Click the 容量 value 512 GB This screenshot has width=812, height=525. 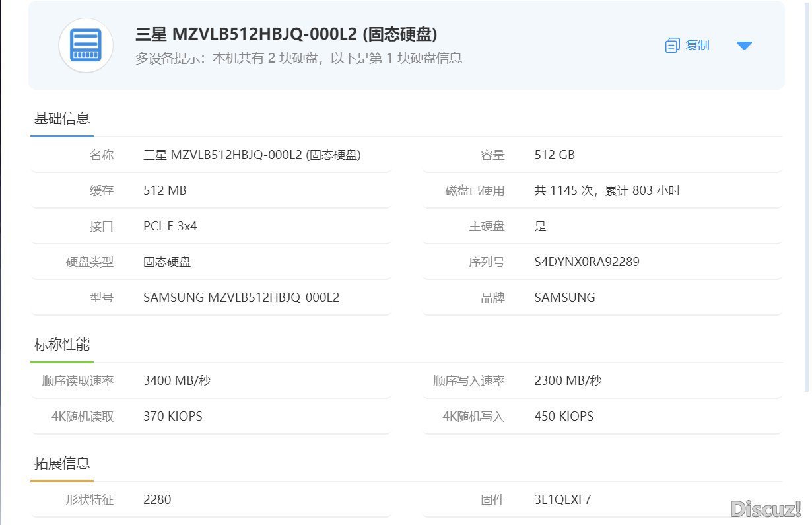[x=555, y=155]
